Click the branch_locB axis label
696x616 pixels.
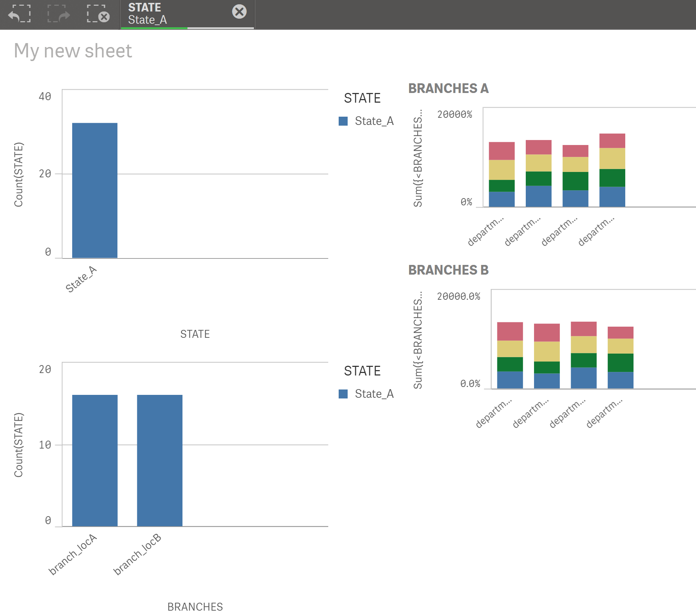click(138, 554)
